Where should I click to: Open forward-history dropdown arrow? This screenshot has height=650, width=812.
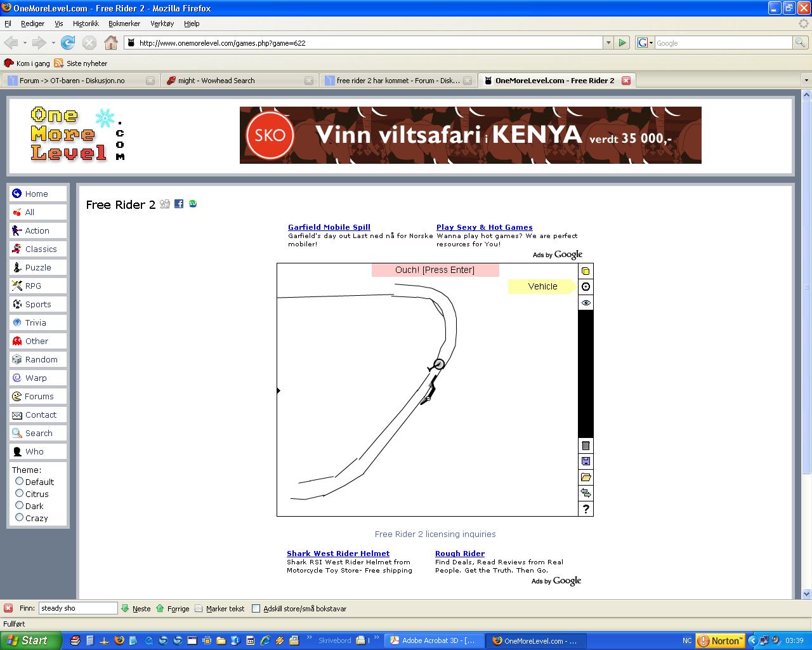pos(53,43)
